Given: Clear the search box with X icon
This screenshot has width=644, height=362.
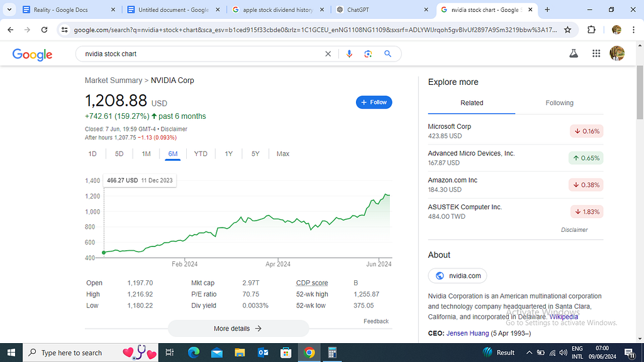Looking at the screenshot, I should click(x=328, y=54).
